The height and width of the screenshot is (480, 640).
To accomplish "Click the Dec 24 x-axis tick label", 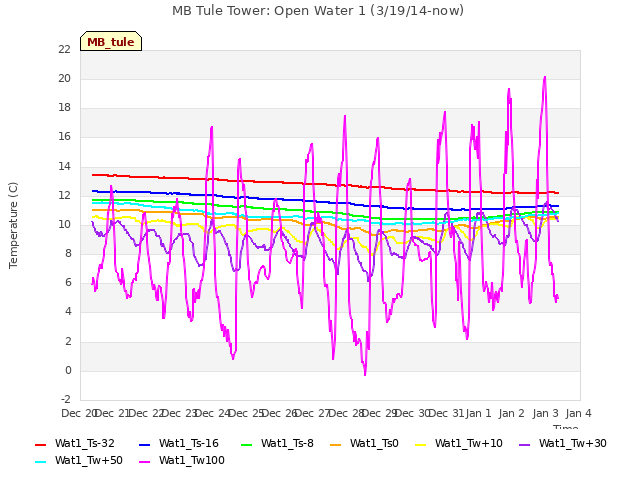I will [x=213, y=413].
